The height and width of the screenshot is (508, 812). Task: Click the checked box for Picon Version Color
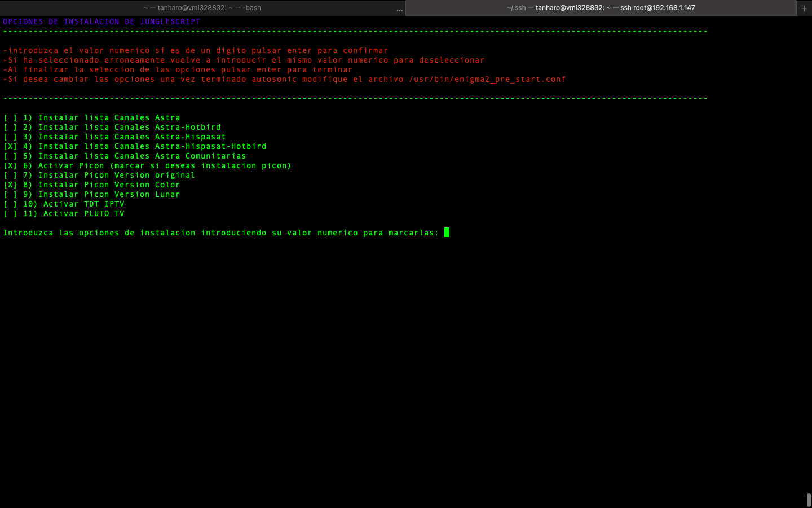[x=10, y=185]
